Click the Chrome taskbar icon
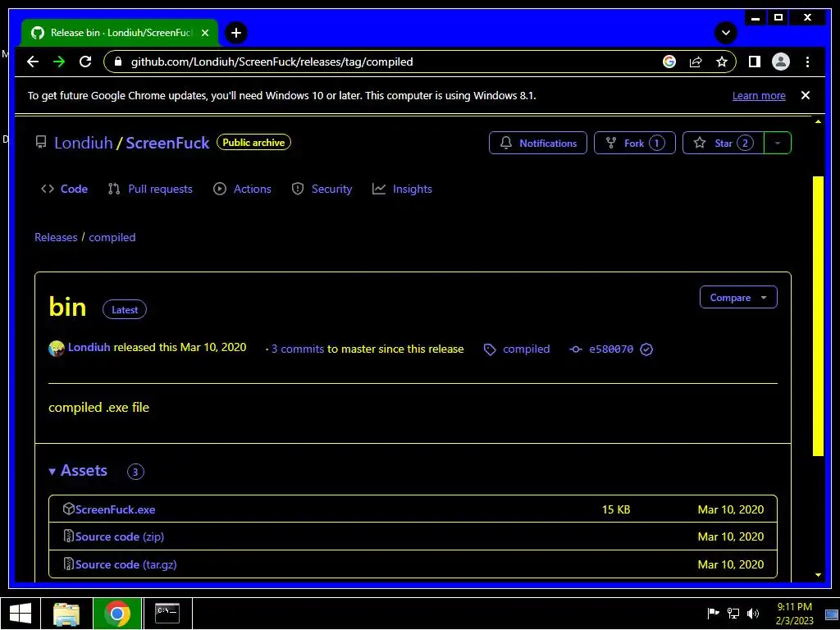Image resolution: width=840 pixels, height=630 pixels. [117, 614]
